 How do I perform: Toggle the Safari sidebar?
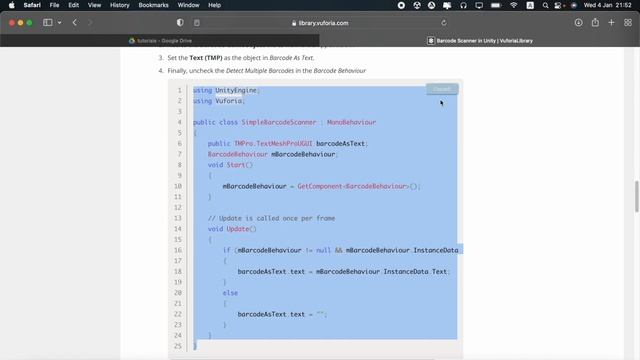(x=48, y=23)
